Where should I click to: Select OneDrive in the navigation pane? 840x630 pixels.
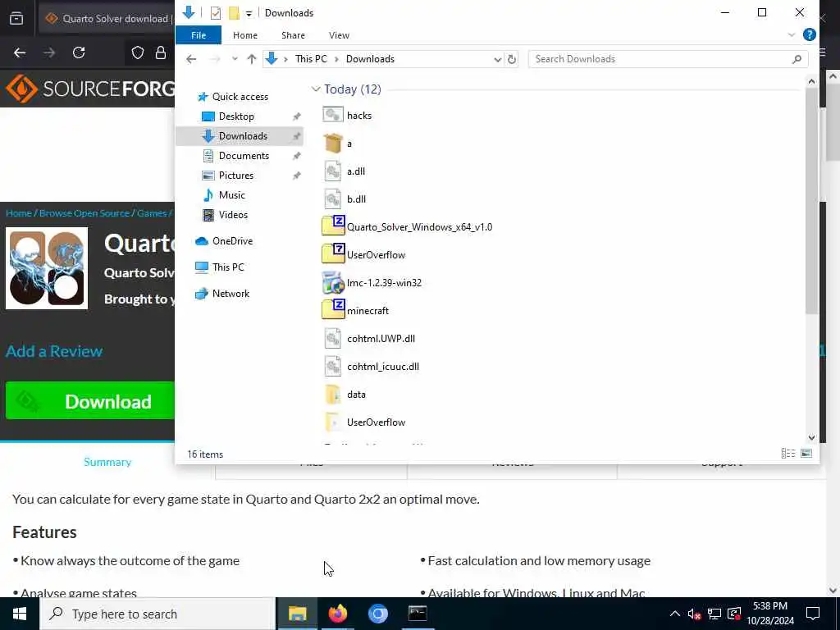(x=224, y=241)
